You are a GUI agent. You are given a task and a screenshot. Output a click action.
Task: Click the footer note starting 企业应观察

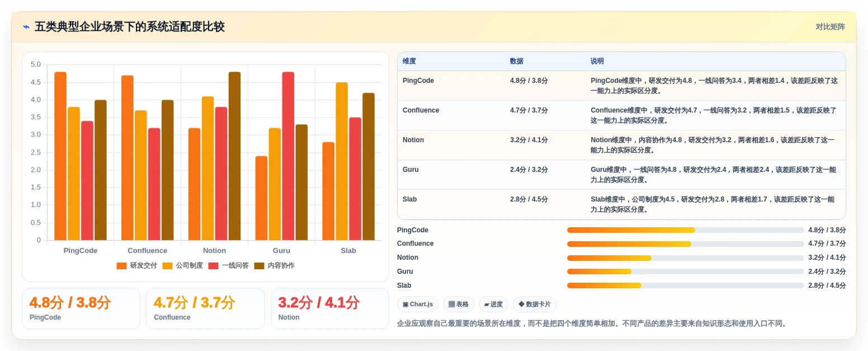[x=593, y=324]
